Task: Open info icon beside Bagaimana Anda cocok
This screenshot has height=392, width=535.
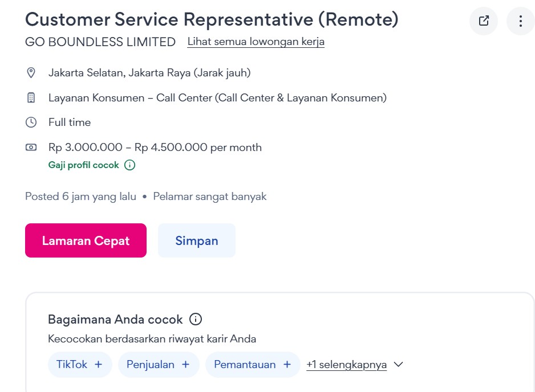Action: click(x=196, y=319)
